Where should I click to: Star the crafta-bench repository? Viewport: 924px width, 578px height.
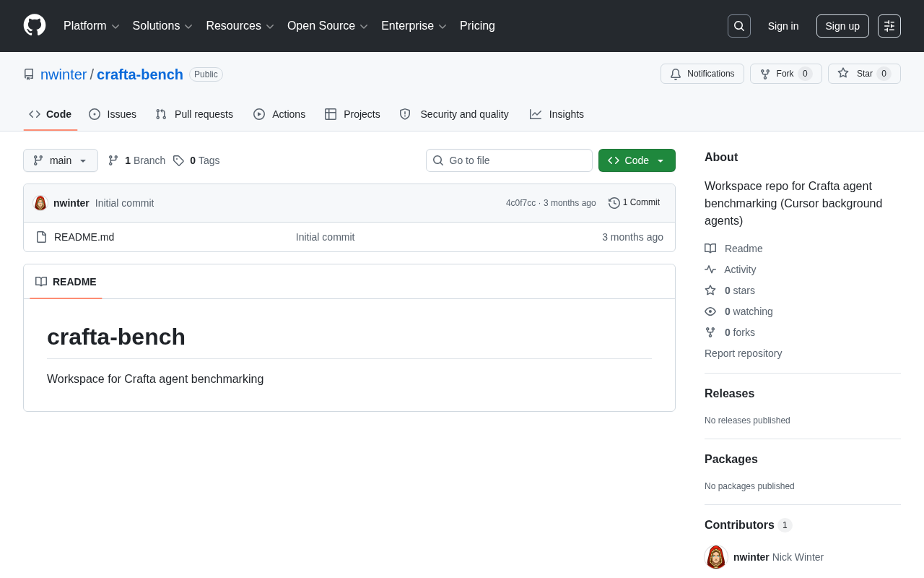(864, 74)
